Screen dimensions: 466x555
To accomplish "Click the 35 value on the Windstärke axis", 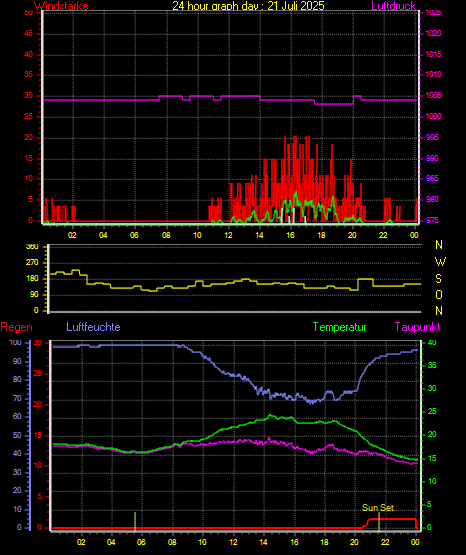I will pos(28,74).
